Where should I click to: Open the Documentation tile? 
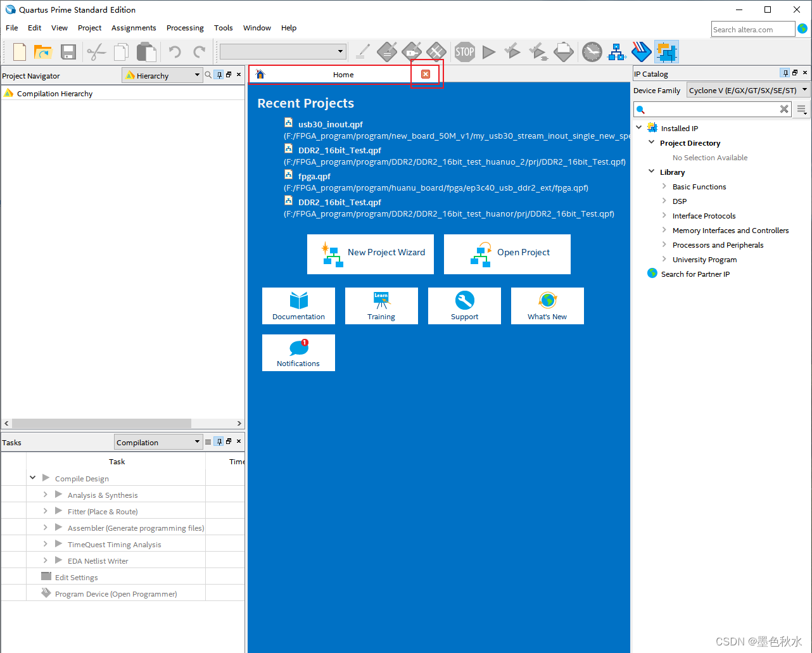click(x=298, y=306)
